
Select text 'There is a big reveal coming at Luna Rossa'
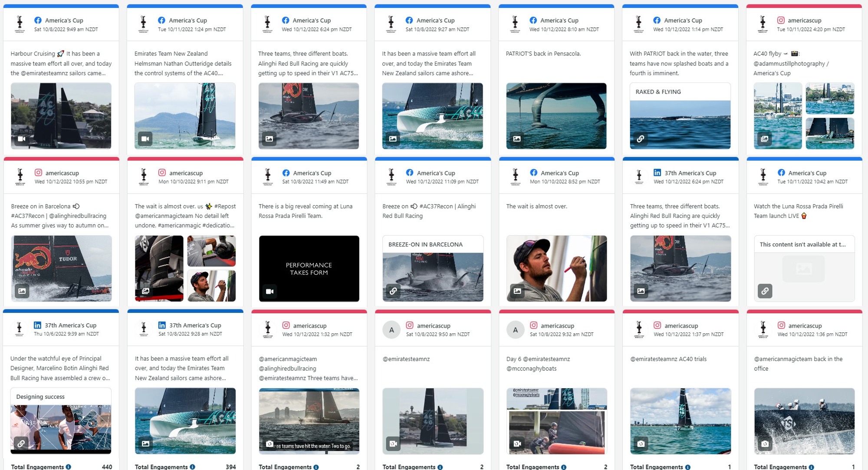pos(306,211)
